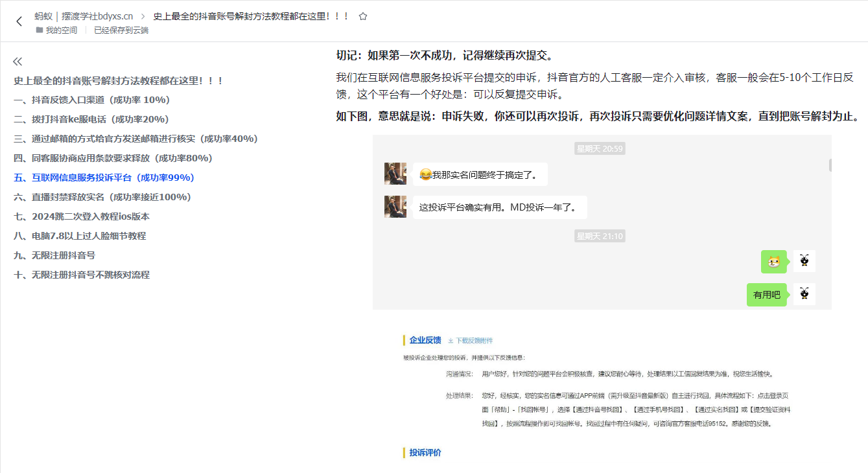Open 蚂蚁｜摆渡学社bdyxs.cn breadcrumb
This screenshot has width=868, height=473.
[x=84, y=16]
